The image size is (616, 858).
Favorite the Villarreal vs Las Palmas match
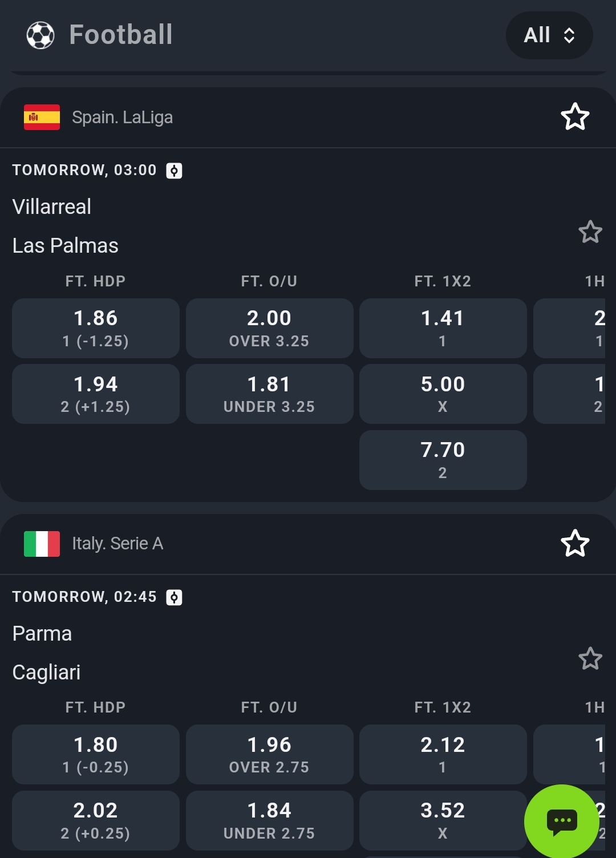click(x=590, y=232)
